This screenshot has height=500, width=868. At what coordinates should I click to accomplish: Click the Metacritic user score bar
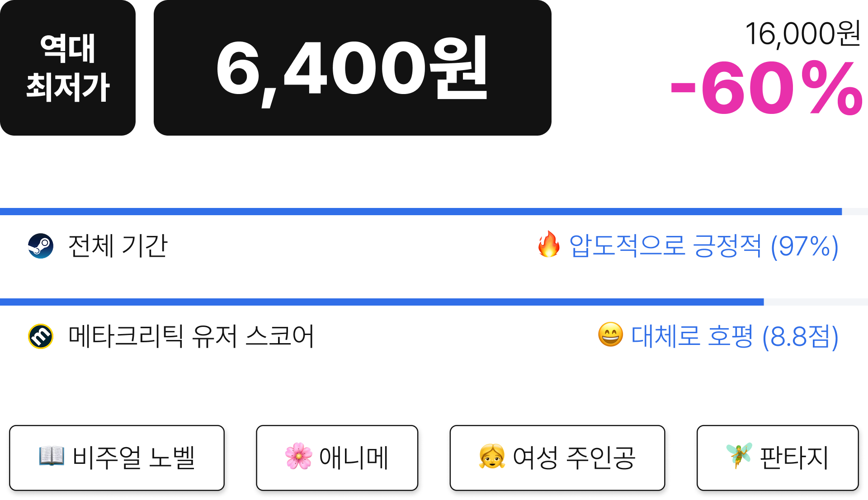tap(434, 302)
